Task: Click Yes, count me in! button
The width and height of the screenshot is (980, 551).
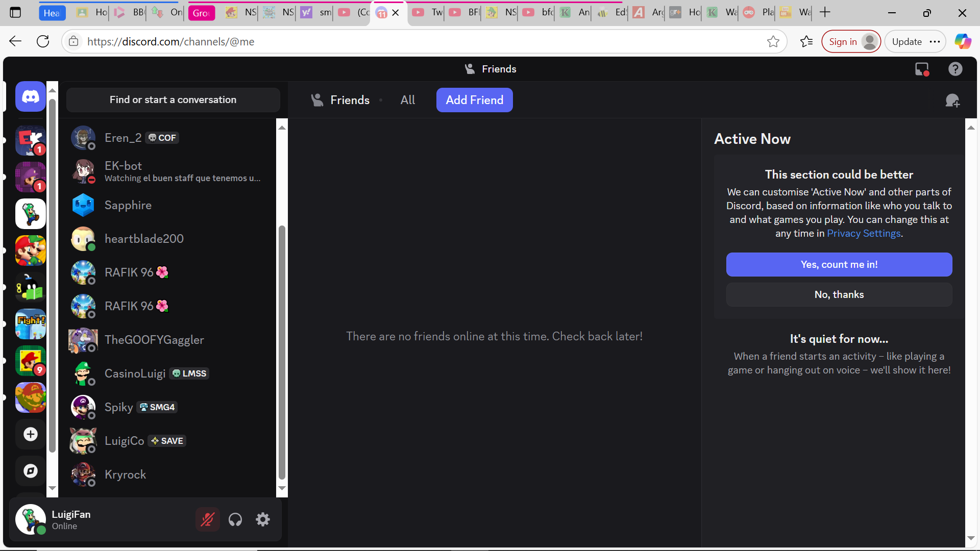Action: pos(839,264)
